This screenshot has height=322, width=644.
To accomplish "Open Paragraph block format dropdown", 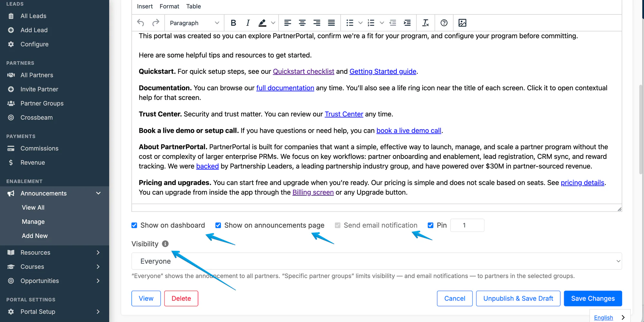I will click(194, 23).
